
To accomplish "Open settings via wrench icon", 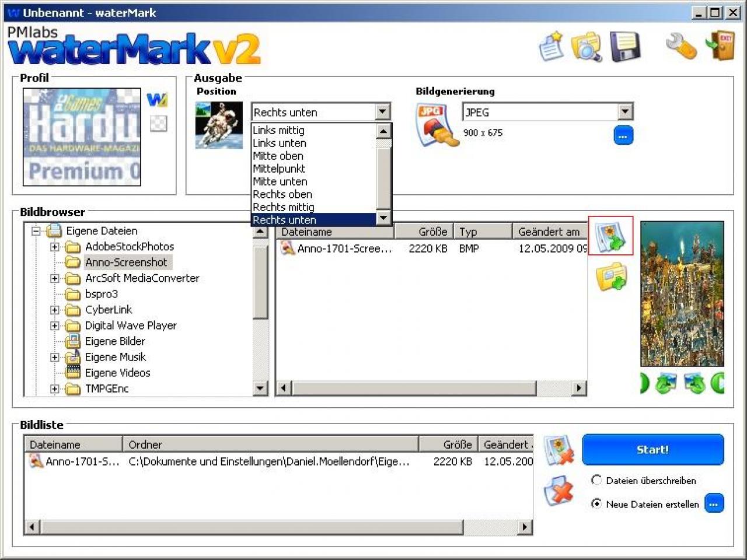I will tap(681, 46).
